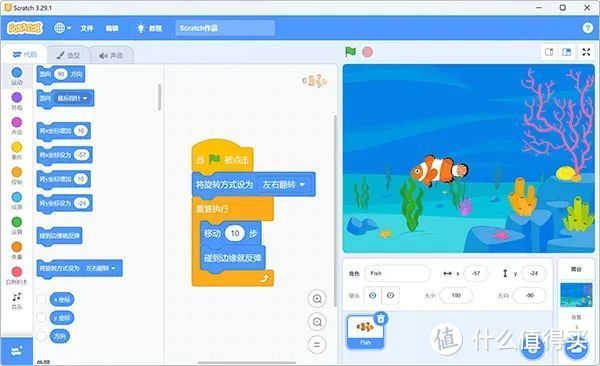Click the sprite name field Fish
The image size is (600, 366).
397,273
